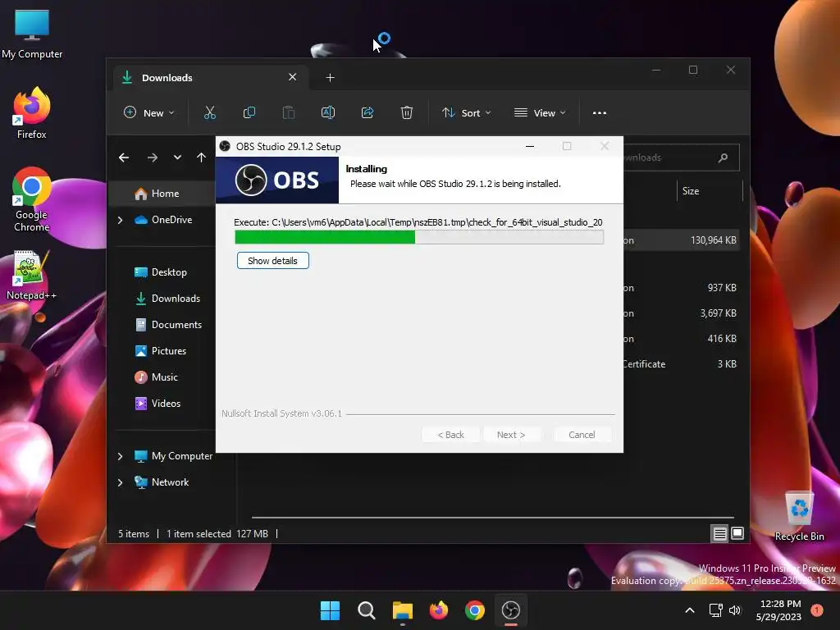Open recent locations chevron in navigation bar
The height and width of the screenshot is (630, 840).
pyautogui.click(x=177, y=157)
